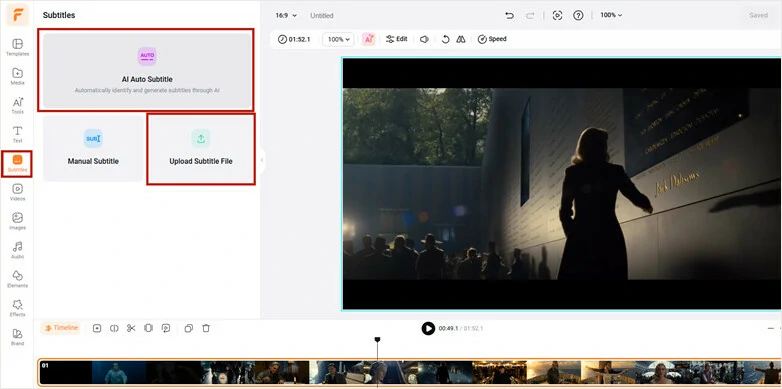The height and width of the screenshot is (389, 782).
Task: Select clip 01 on the timeline track
Action: (410, 373)
